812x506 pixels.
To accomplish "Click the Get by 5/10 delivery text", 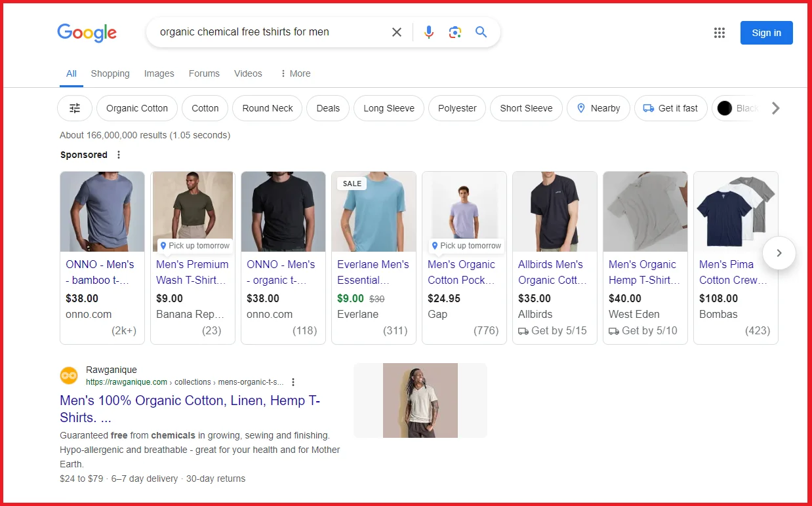I will [643, 331].
